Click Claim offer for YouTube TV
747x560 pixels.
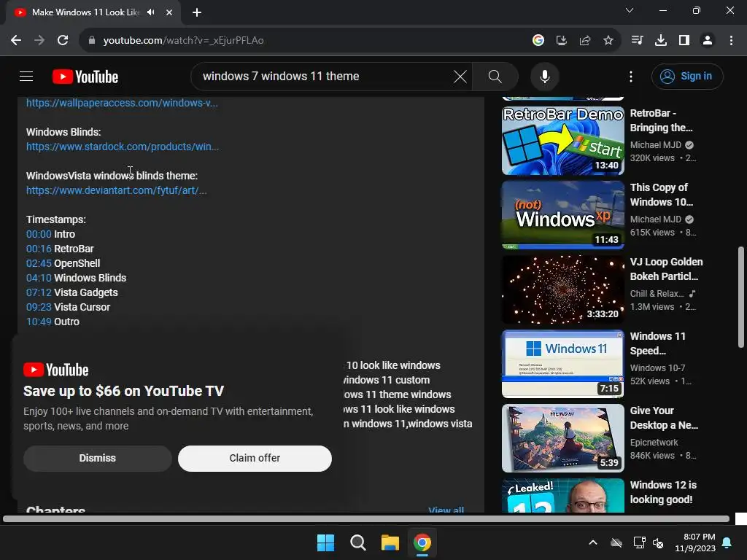tap(255, 459)
